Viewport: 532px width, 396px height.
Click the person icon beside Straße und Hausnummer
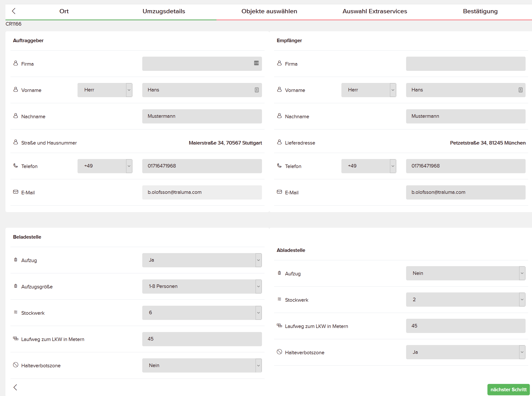16,142
